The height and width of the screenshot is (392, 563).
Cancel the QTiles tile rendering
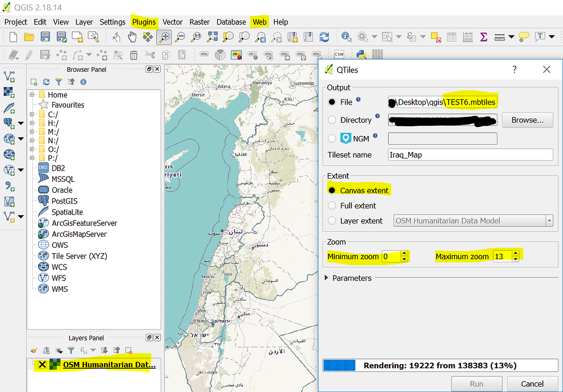531,383
